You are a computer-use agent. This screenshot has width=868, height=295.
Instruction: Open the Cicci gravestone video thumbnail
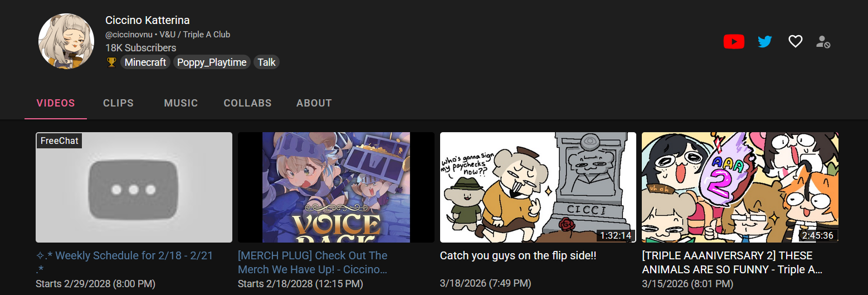tap(538, 187)
